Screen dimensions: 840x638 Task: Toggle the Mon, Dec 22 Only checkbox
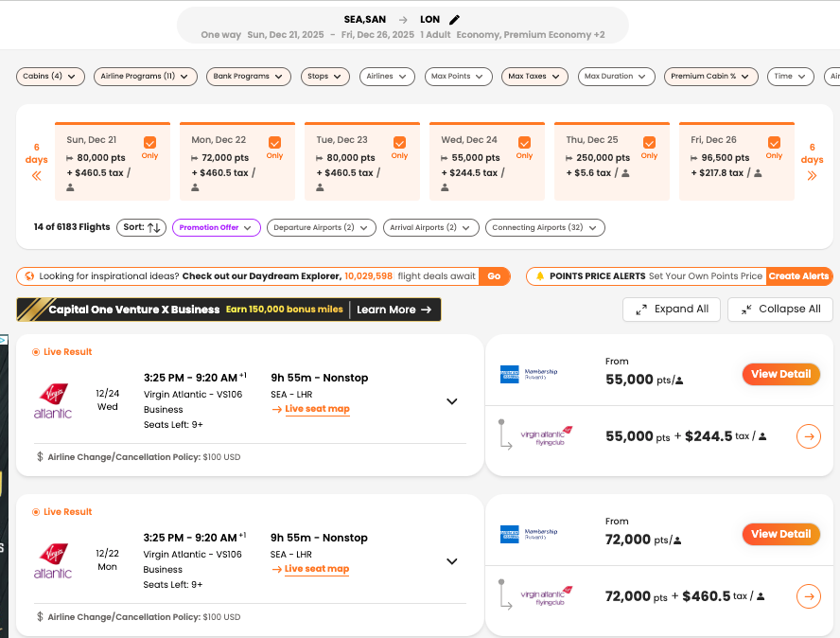[275, 143]
